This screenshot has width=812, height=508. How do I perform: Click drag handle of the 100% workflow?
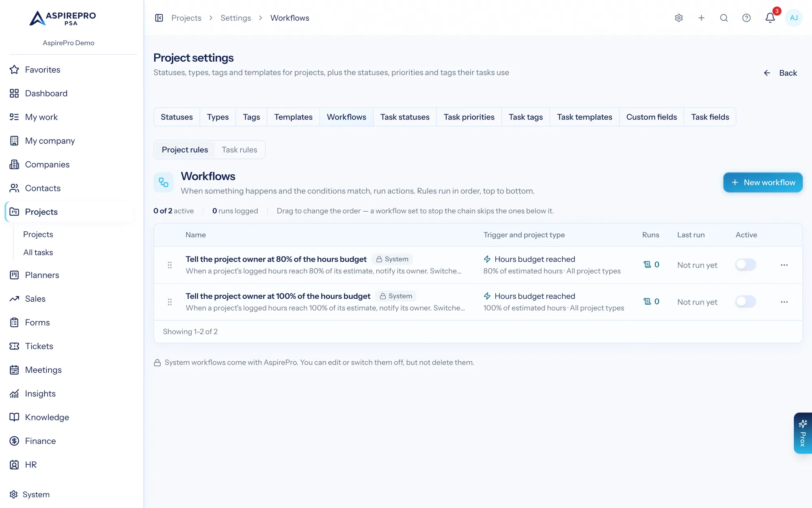coord(170,302)
